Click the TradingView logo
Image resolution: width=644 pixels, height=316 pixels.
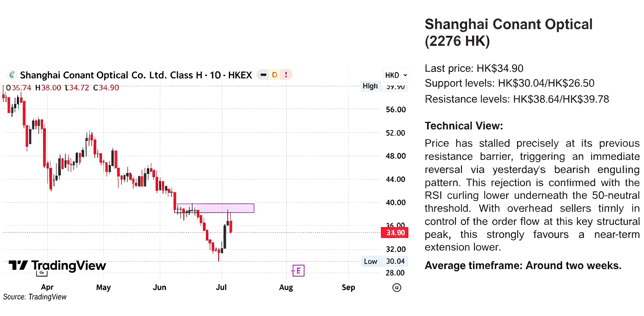57,265
